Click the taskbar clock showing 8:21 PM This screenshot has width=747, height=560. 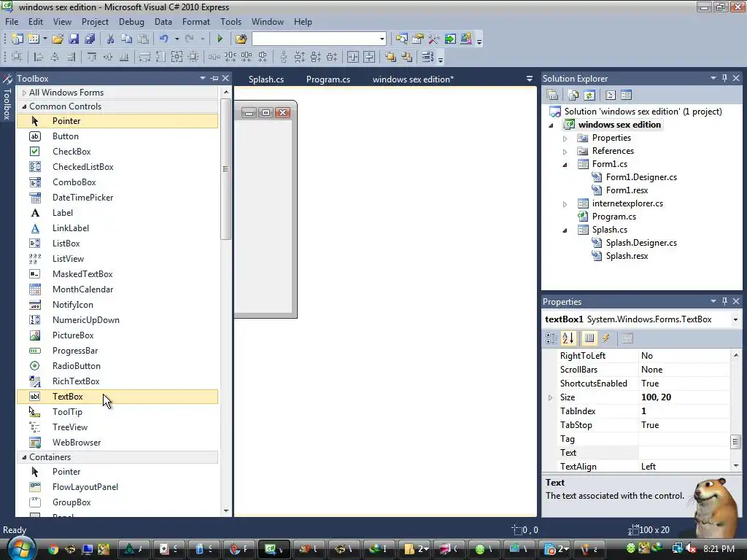(719, 549)
